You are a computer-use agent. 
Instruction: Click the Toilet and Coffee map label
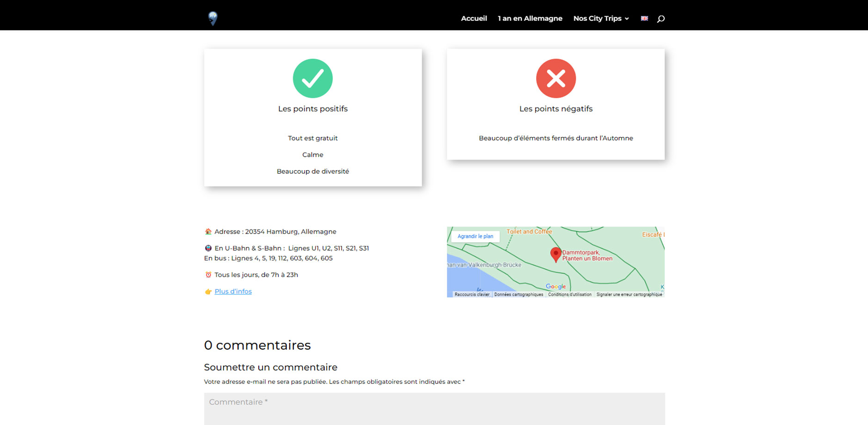(x=529, y=232)
